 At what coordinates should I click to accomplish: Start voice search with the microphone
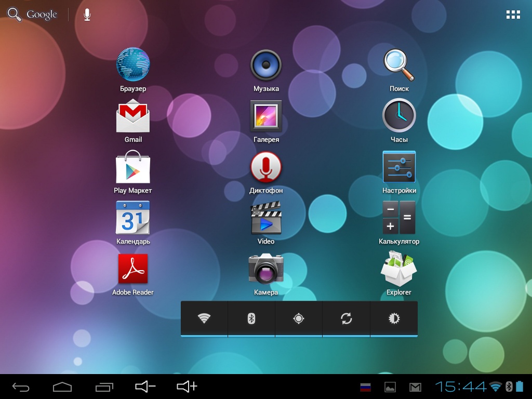tap(87, 15)
